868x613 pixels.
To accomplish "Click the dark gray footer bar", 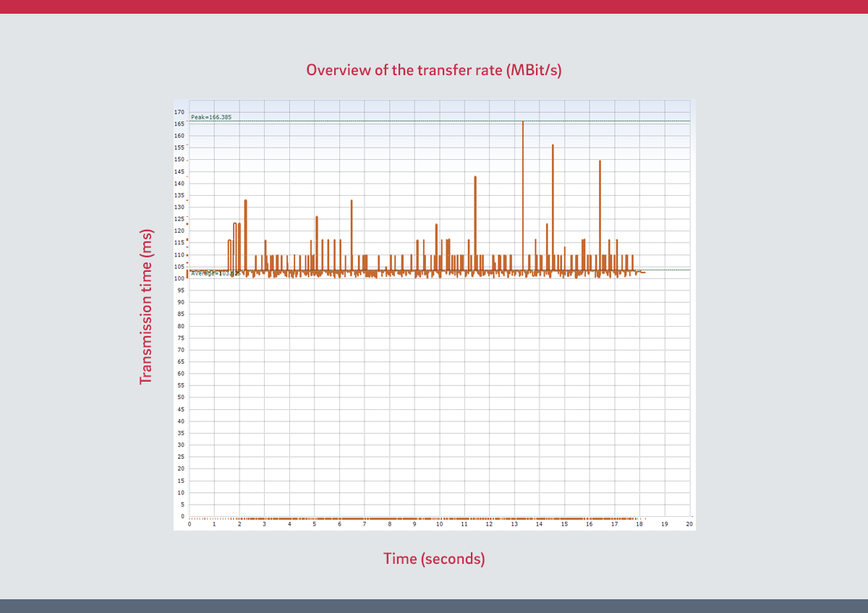I will coord(434,606).
